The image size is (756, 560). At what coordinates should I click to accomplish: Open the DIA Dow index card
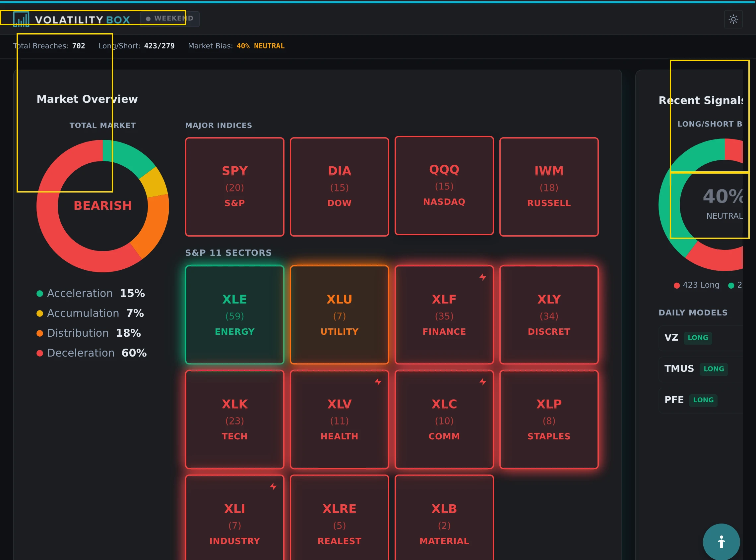[340, 187]
